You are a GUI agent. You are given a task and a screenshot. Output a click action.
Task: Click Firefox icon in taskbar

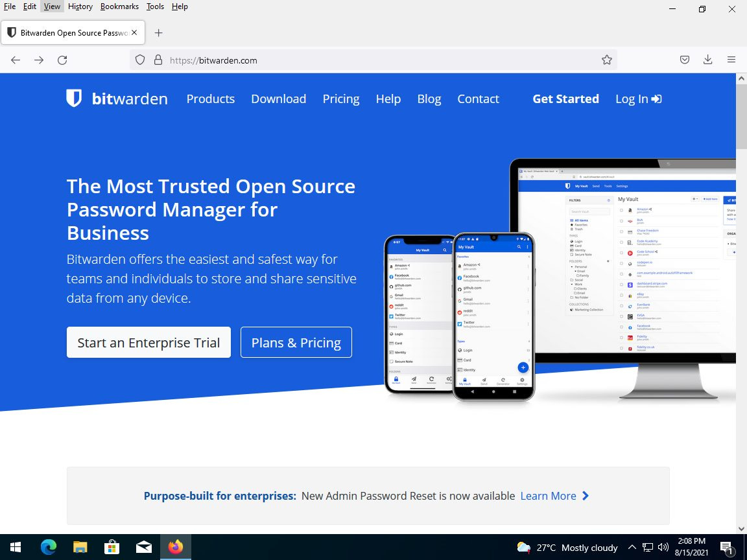click(176, 547)
